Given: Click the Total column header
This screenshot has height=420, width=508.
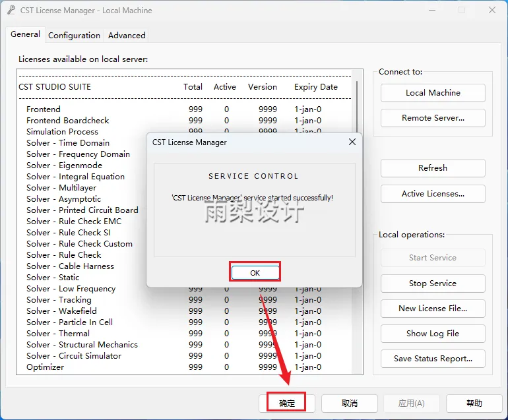Looking at the screenshot, I should [x=193, y=87].
